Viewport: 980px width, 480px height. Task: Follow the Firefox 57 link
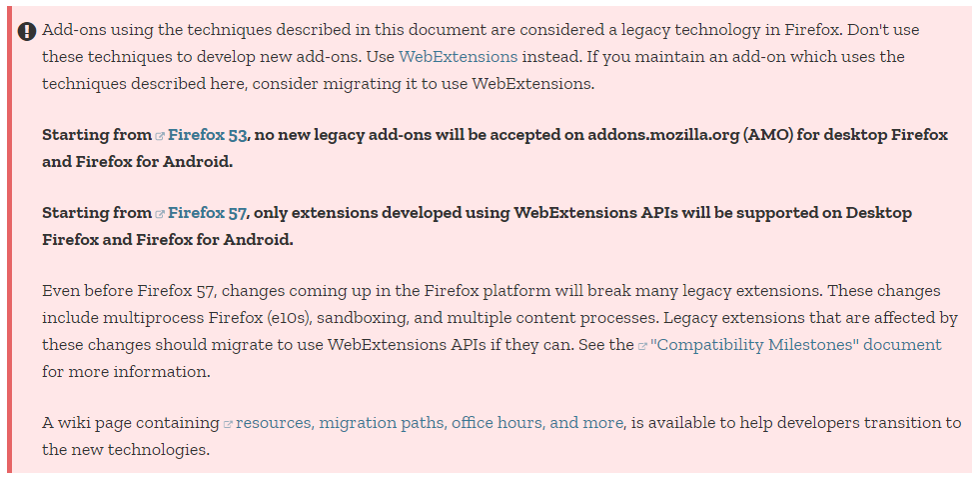coord(207,213)
